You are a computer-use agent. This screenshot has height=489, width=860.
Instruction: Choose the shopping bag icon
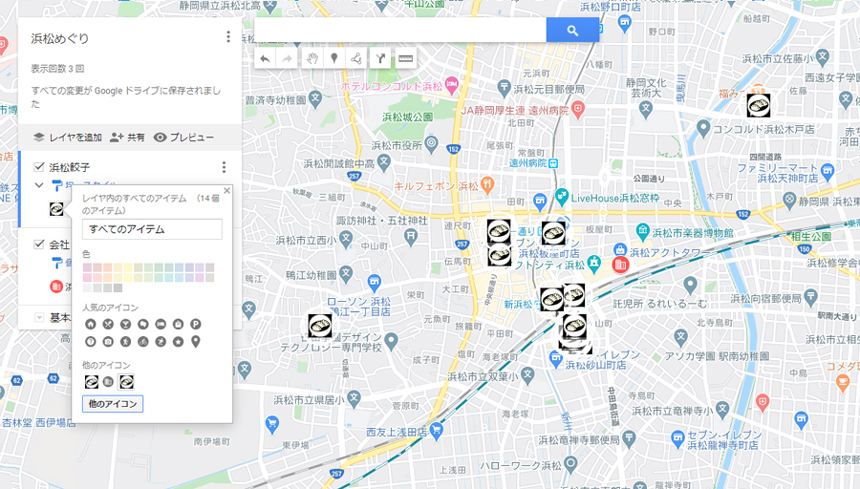click(178, 324)
